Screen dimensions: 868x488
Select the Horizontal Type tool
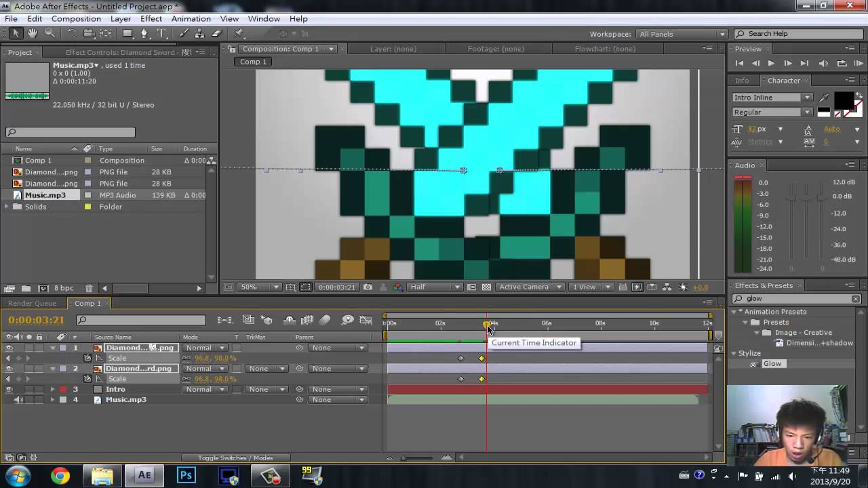point(161,33)
